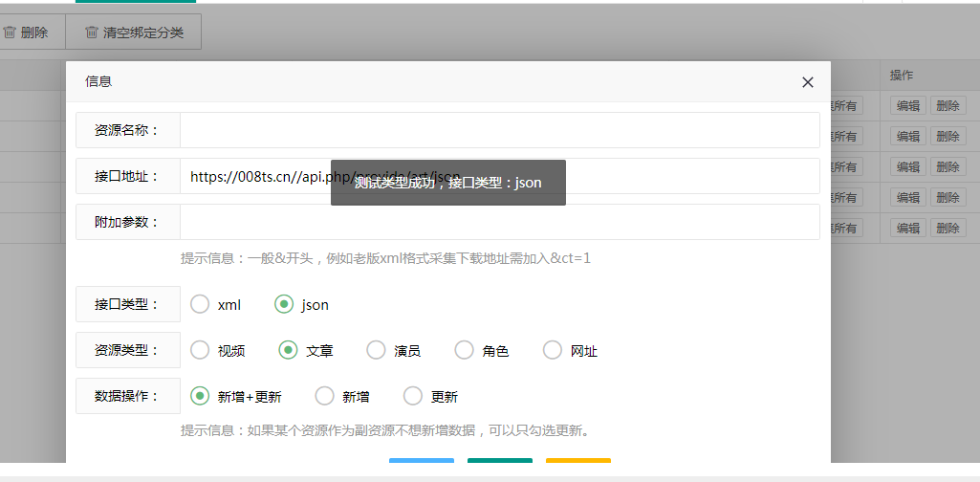The image size is (980, 482).
Task: Focus the 资源名称 text field
Action: point(499,130)
